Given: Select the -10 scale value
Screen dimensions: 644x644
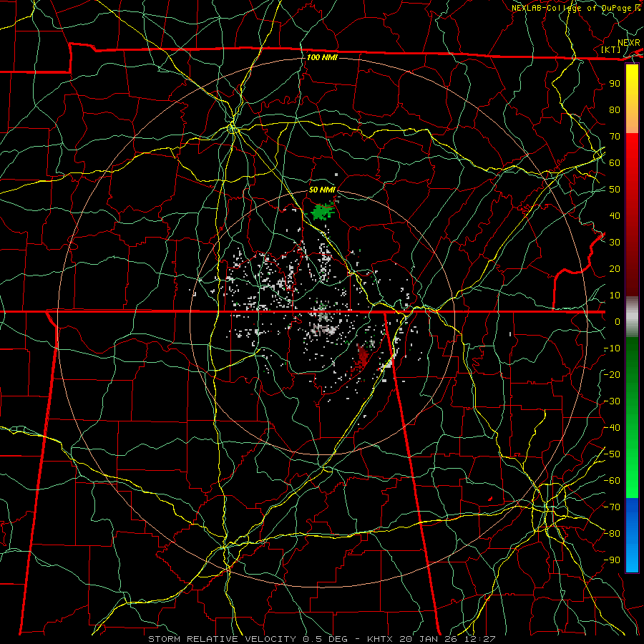Looking at the screenshot, I should [x=612, y=348].
